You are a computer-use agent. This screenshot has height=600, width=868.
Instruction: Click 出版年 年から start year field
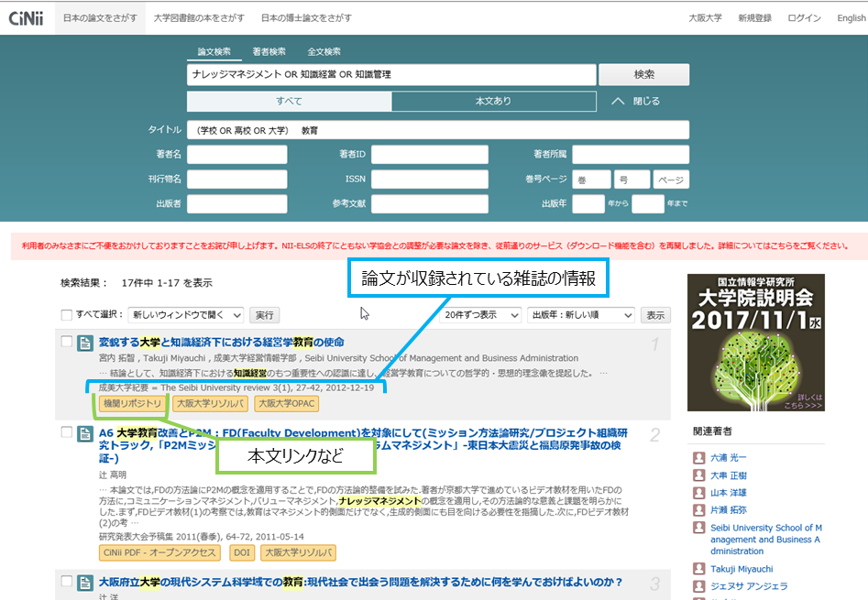coord(588,203)
